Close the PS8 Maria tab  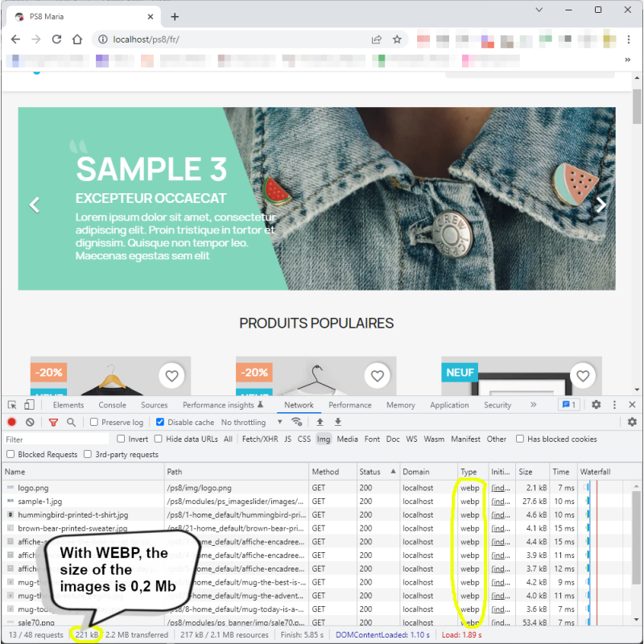coord(151,17)
